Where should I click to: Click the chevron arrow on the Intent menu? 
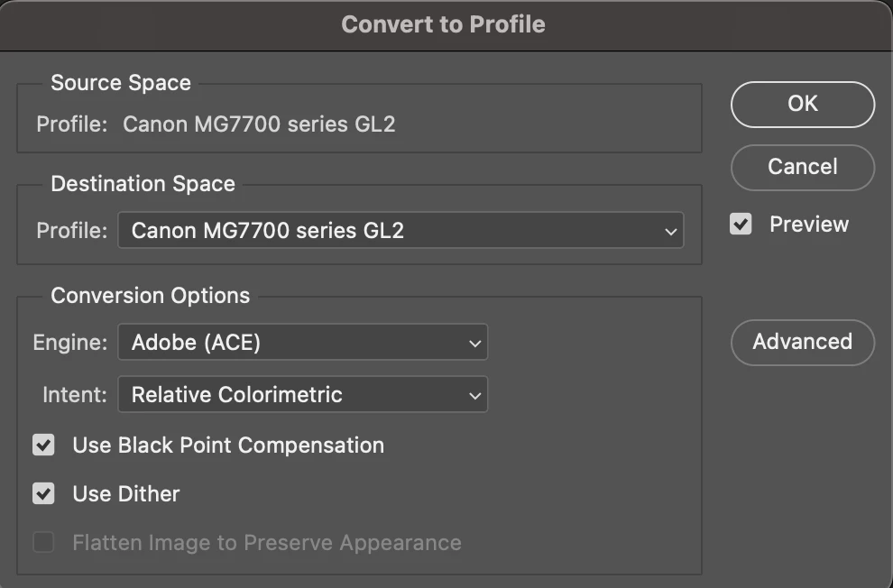474,396
